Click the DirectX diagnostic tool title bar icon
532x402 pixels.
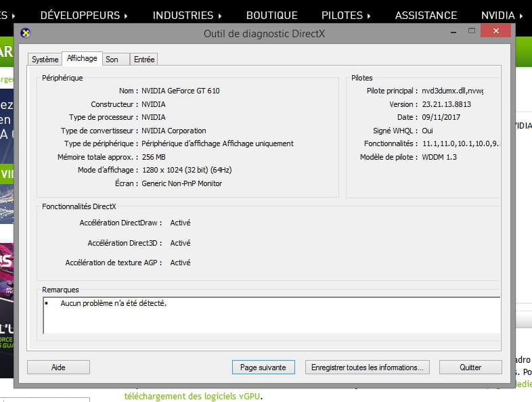tap(26, 33)
